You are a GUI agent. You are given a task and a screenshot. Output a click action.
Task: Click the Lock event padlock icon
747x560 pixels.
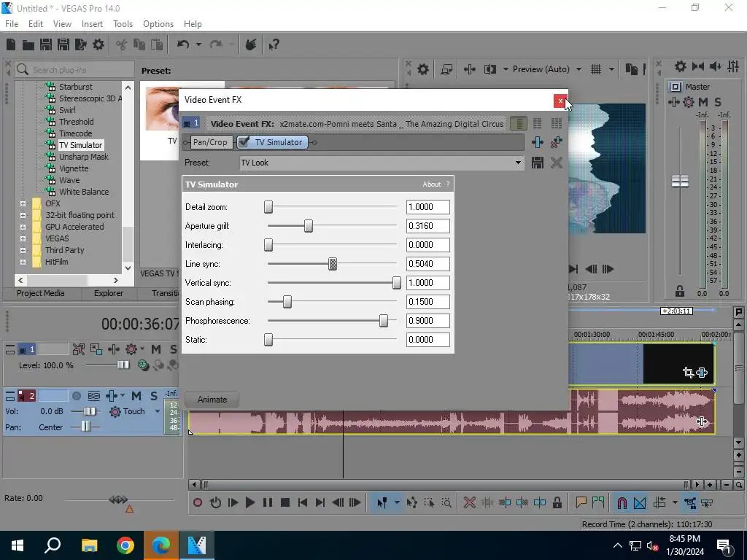557,502
